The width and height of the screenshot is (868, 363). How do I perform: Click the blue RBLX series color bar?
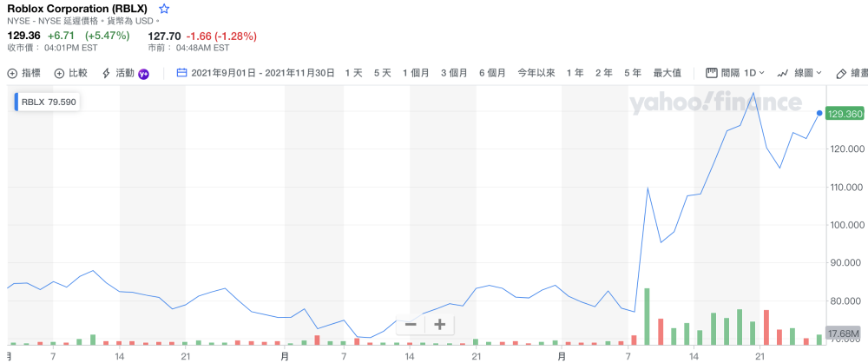(x=16, y=102)
